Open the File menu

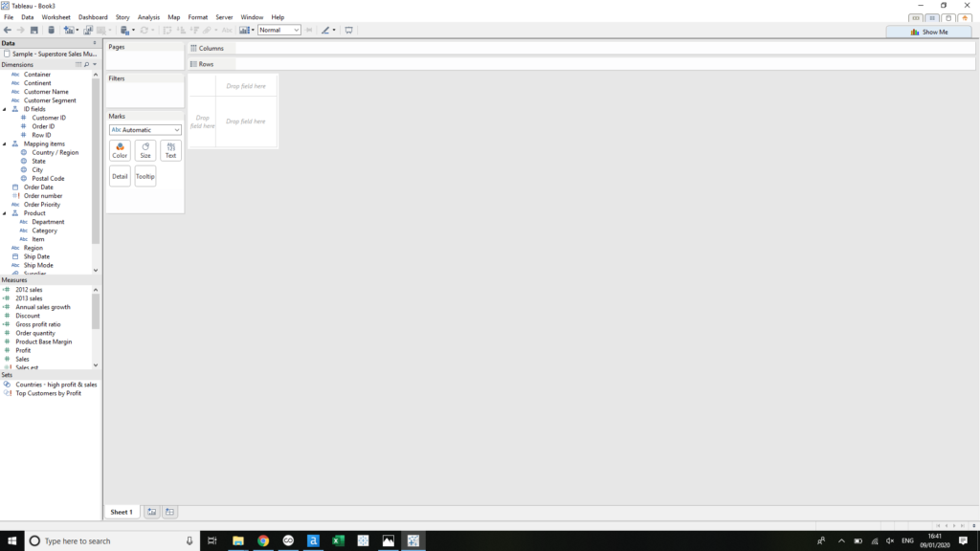tap(9, 17)
